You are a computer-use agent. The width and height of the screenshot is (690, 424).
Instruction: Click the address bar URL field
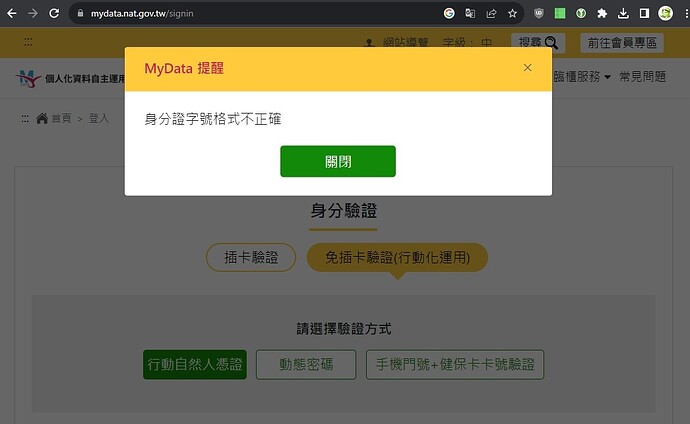[250, 14]
